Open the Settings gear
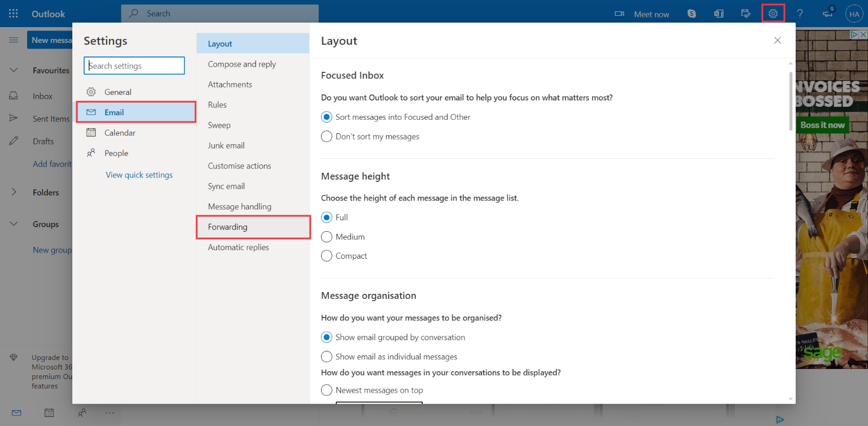 click(772, 13)
